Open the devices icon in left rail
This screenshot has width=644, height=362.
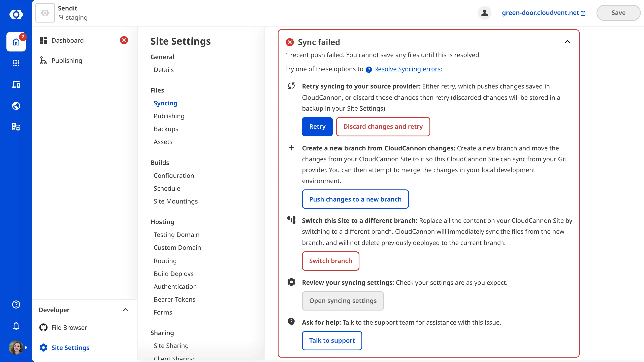(x=16, y=84)
